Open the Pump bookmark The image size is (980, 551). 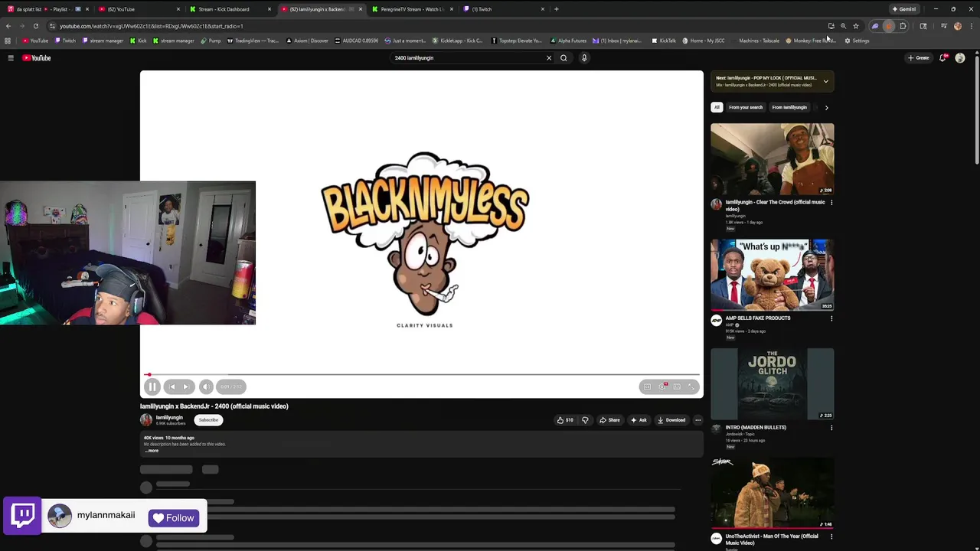[x=211, y=41]
